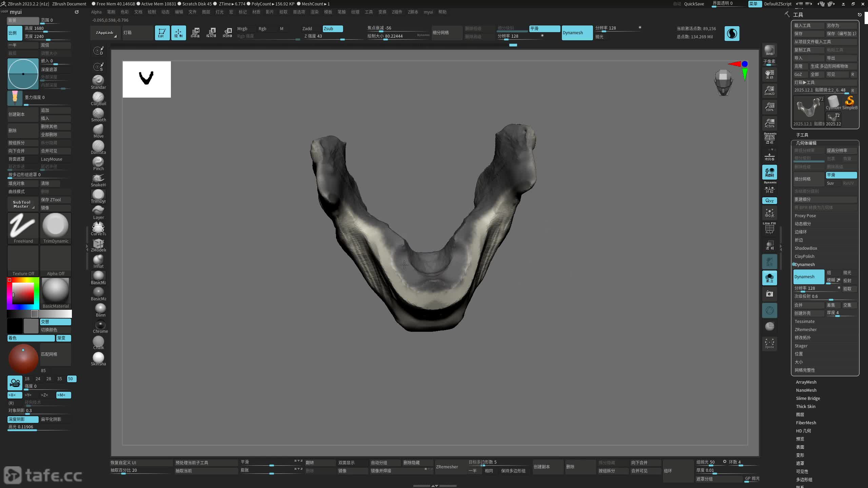This screenshot has width=868, height=488.
Task: Click the Zoom2D icon
Action: [x=769, y=90]
